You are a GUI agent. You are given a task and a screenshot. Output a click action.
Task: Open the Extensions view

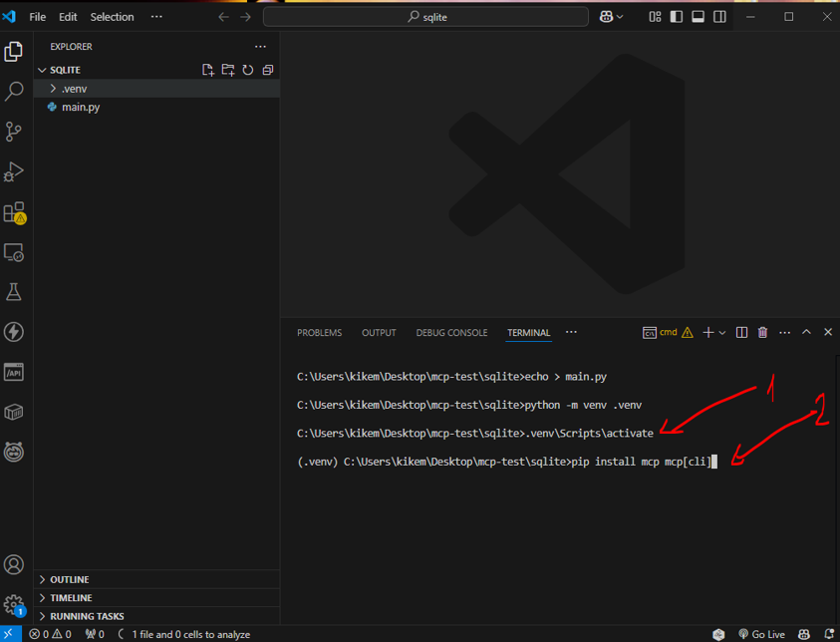[14, 212]
